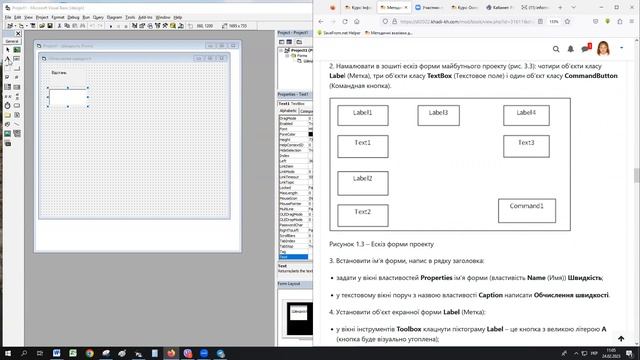Switch to the Alphabetic properties tab
The height and width of the screenshot is (360, 640).
[288, 111]
